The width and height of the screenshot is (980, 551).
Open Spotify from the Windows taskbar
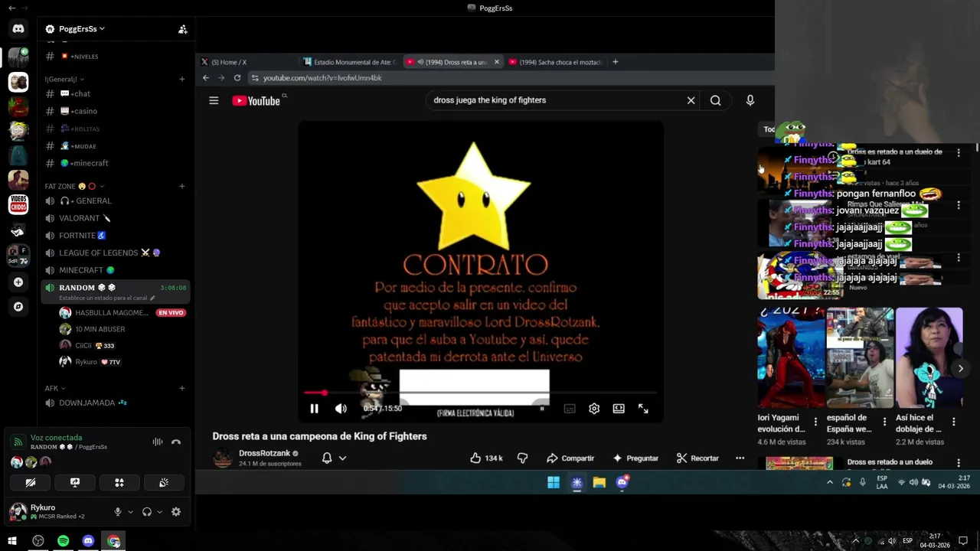pyautogui.click(x=64, y=541)
